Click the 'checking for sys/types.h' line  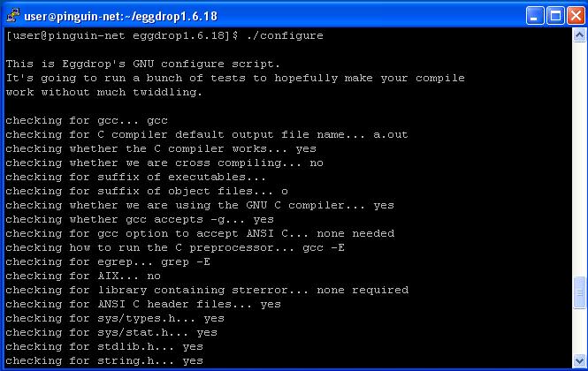tap(115, 319)
